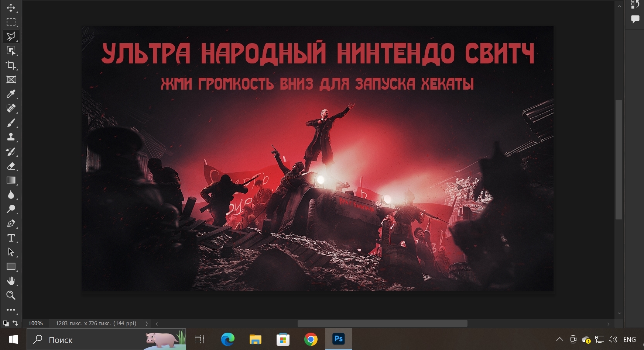This screenshot has width=644, height=350.
Task: Select the Move tool
Action: point(11,8)
